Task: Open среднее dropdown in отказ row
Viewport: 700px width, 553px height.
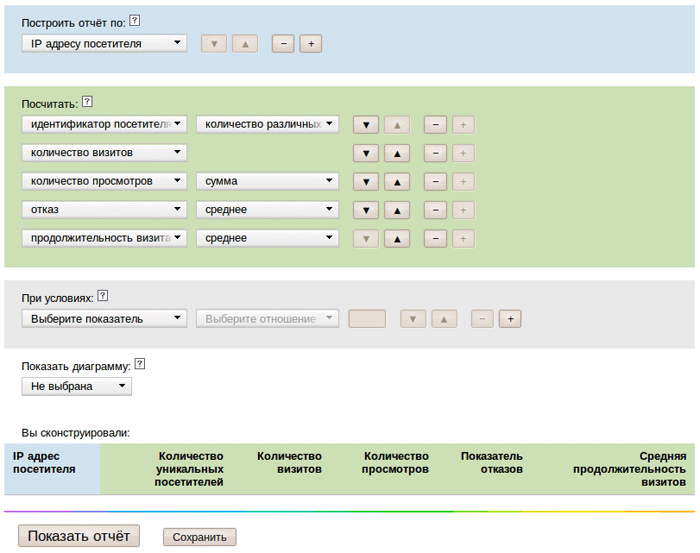Action: [267, 210]
